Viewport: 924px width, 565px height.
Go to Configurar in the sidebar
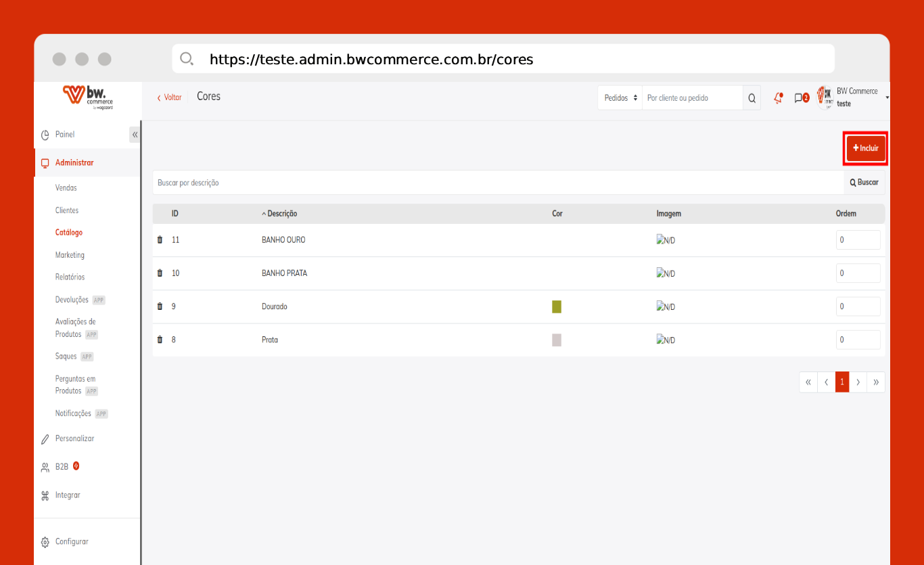tap(72, 541)
